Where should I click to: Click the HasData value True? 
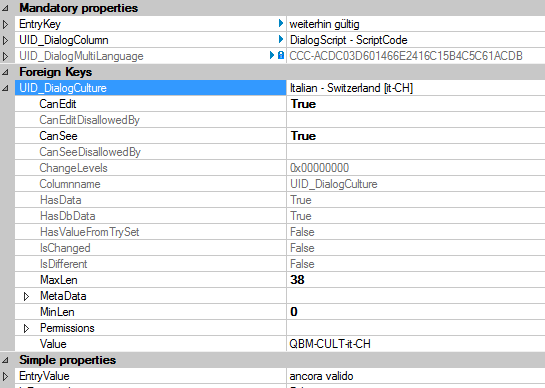tap(301, 200)
